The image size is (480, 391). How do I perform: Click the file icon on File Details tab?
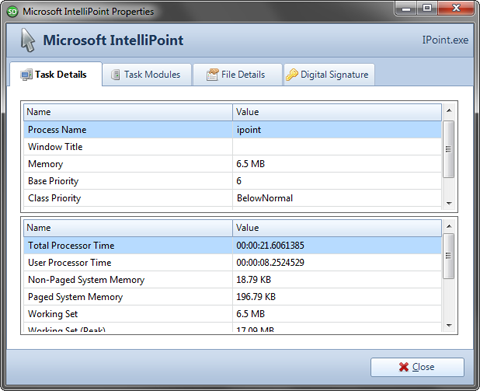(x=212, y=74)
